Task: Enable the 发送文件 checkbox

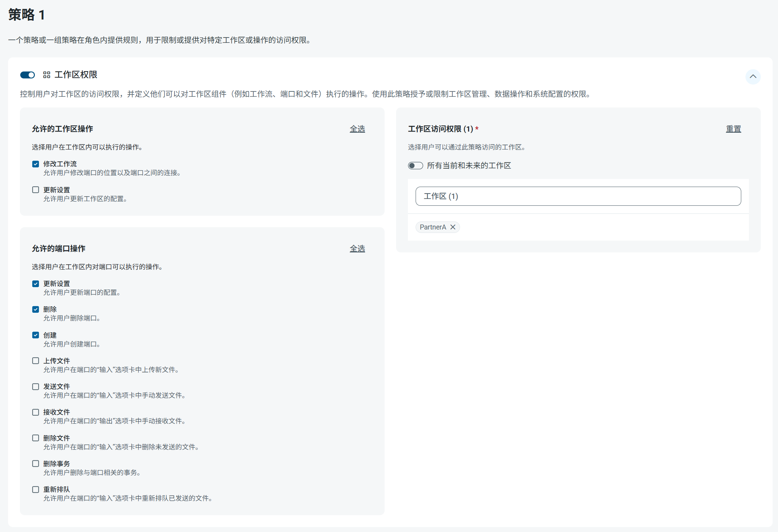Action: point(36,387)
